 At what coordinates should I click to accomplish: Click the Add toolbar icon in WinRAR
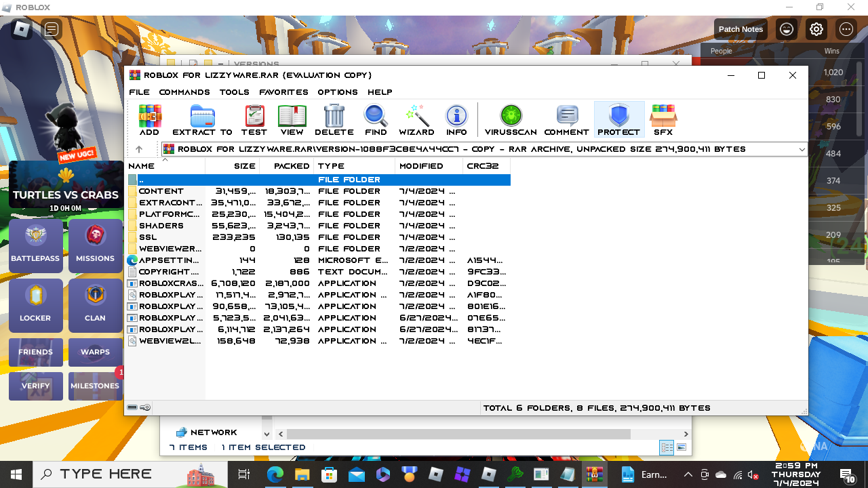click(149, 120)
